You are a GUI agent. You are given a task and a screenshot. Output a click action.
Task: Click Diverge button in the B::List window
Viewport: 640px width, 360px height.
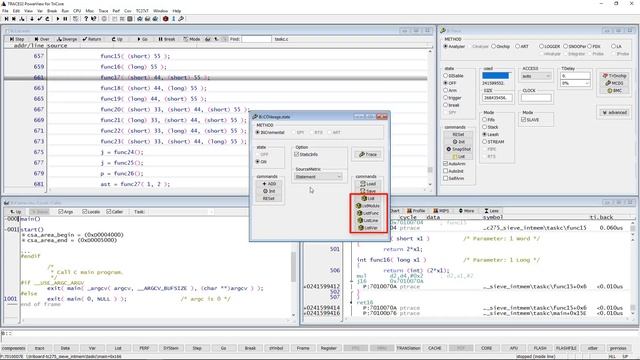point(67,39)
